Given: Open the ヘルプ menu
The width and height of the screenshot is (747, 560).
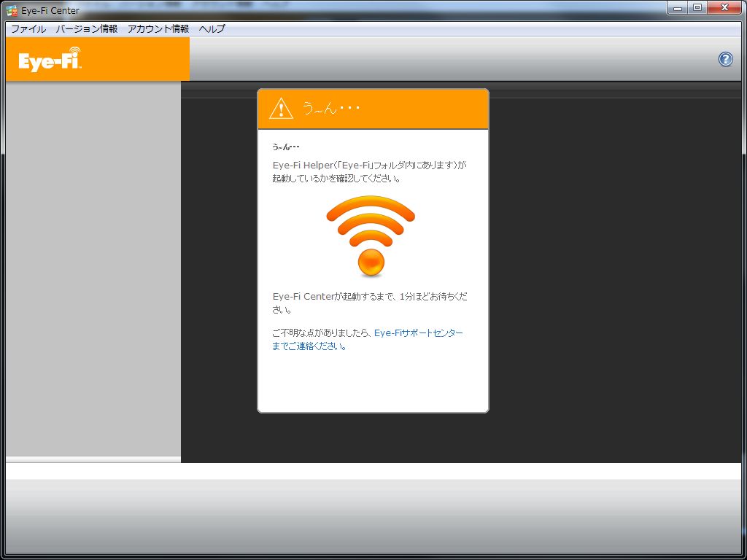Looking at the screenshot, I should [212, 29].
